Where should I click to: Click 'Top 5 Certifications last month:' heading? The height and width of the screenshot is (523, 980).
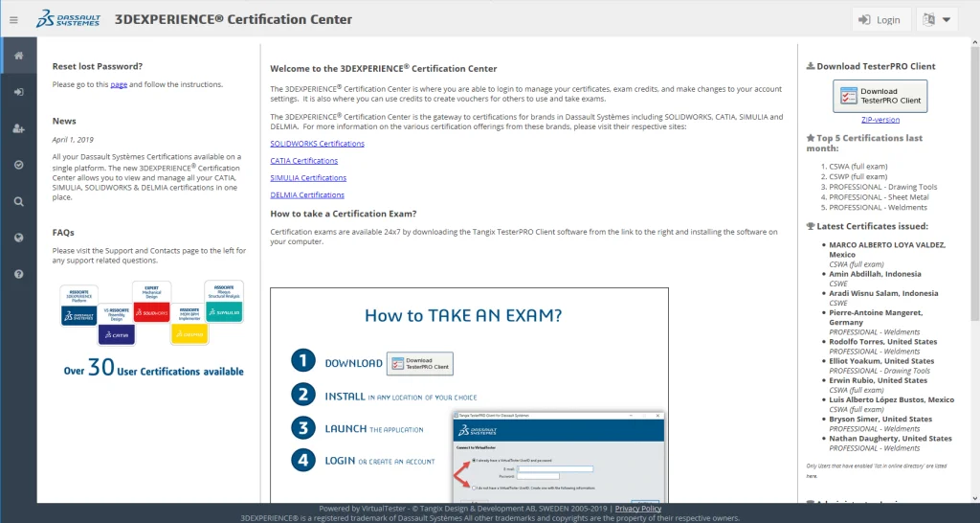pyautogui.click(x=865, y=144)
